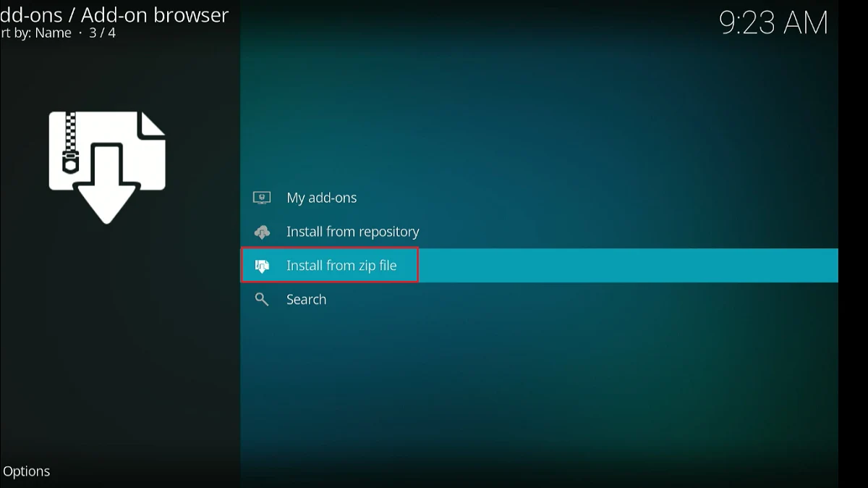The height and width of the screenshot is (488, 868).
Task: Click the Sort by: Name label
Action: point(35,33)
